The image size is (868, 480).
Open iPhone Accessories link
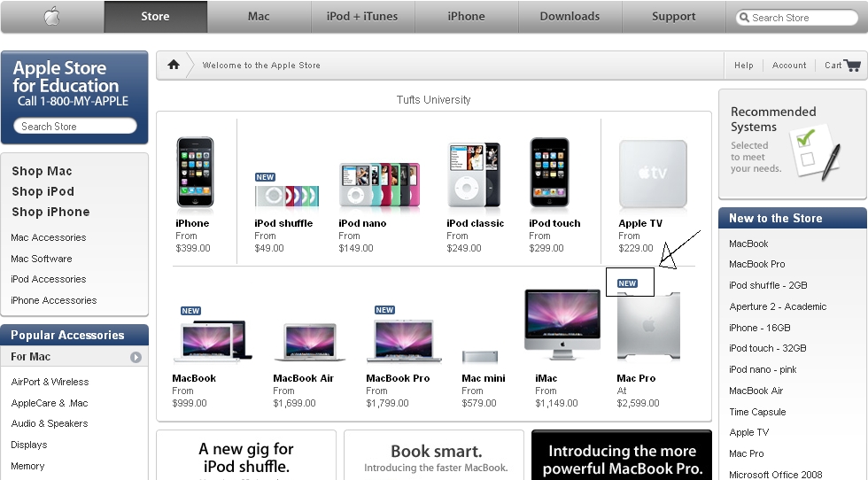[54, 300]
